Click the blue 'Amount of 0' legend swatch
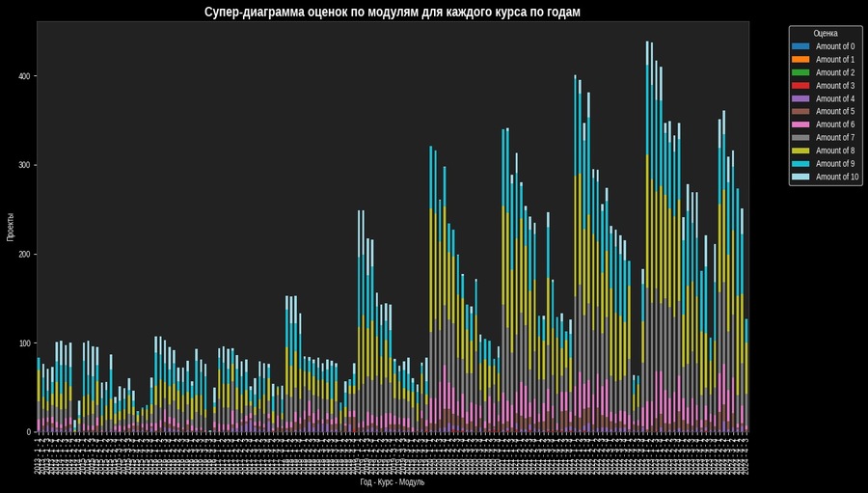Viewport: 868px width, 493px height. tap(800, 46)
